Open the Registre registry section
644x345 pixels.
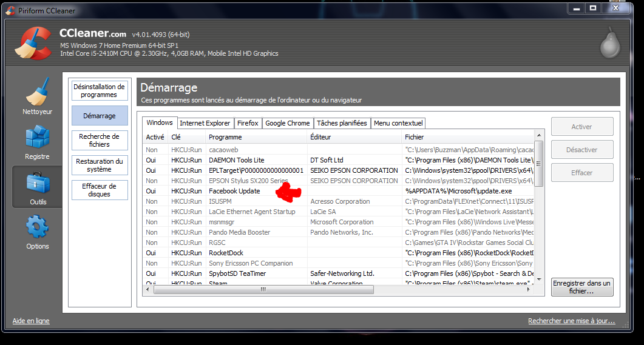pos(38,142)
